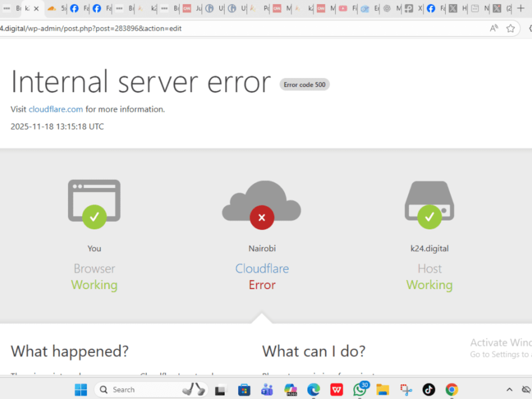Click the k24.digital host label
The image size is (532, 399).
coord(429,248)
